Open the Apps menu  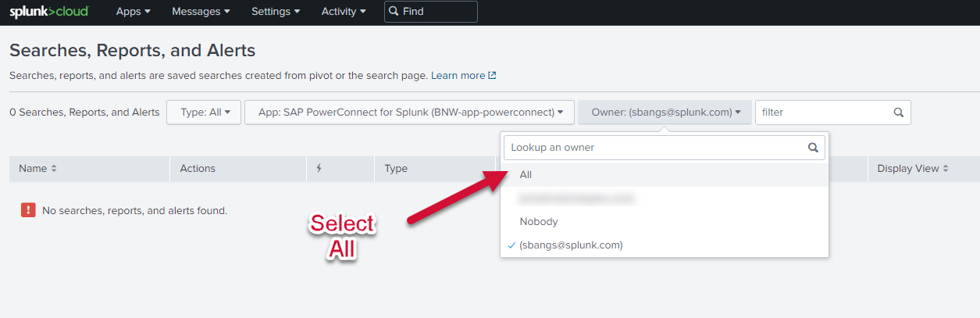[x=133, y=12]
